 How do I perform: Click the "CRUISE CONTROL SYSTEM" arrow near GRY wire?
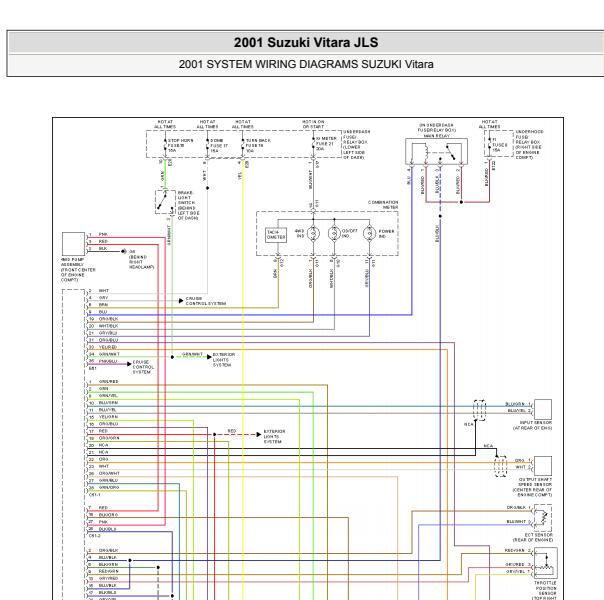pyautogui.click(x=181, y=300)
